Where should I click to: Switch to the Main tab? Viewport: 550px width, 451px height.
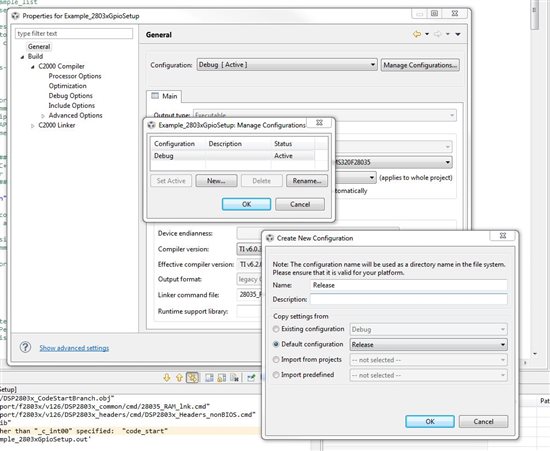click(164, 96)
